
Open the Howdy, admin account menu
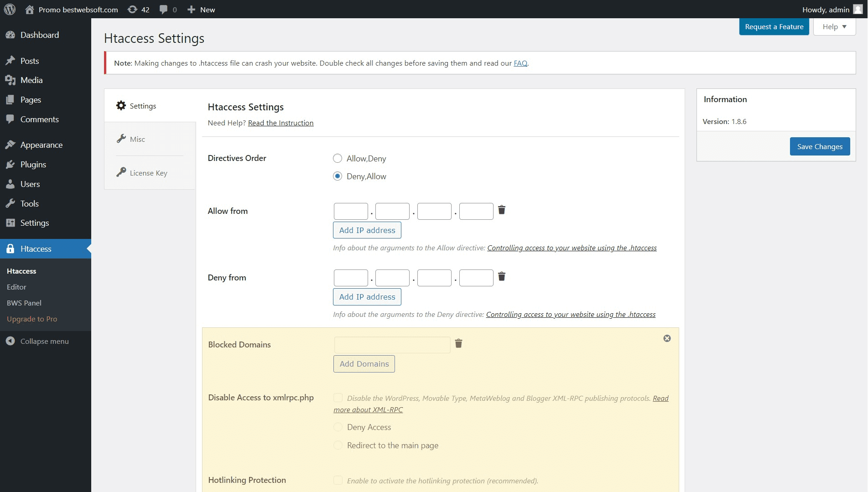832,10
